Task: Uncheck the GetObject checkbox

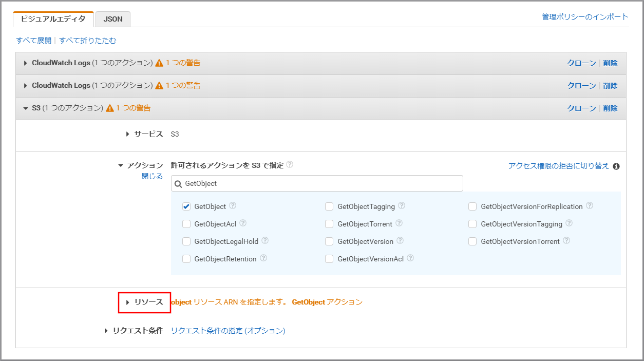Action: [x=186, y=206]
